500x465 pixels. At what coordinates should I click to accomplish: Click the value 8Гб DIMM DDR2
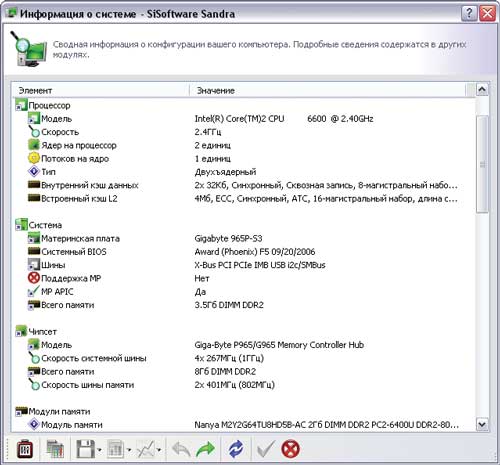click(225, 371)
